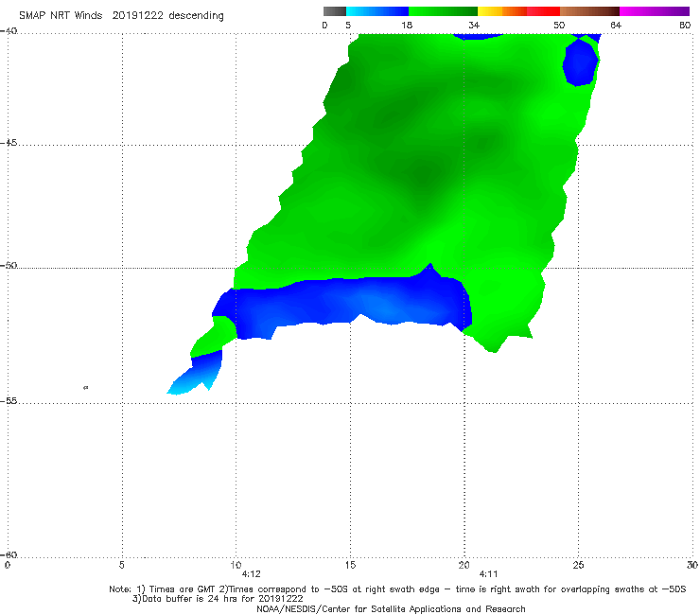Screen dimensions: 700x615
Task: Pick the magenta-purple segment of the color bar
Action: tap(655, 11)
